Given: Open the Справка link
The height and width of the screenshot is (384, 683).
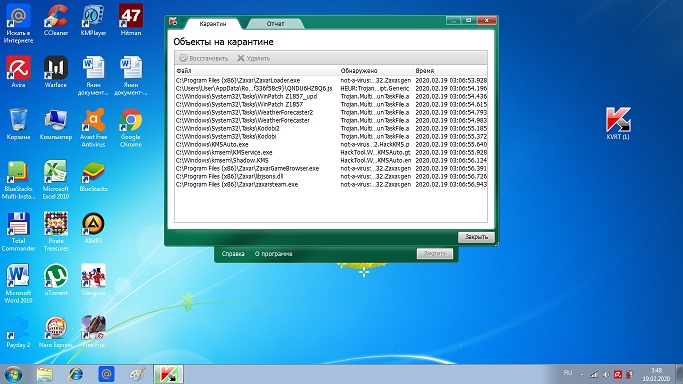Looking at the screenshot, I should [233, 253].
